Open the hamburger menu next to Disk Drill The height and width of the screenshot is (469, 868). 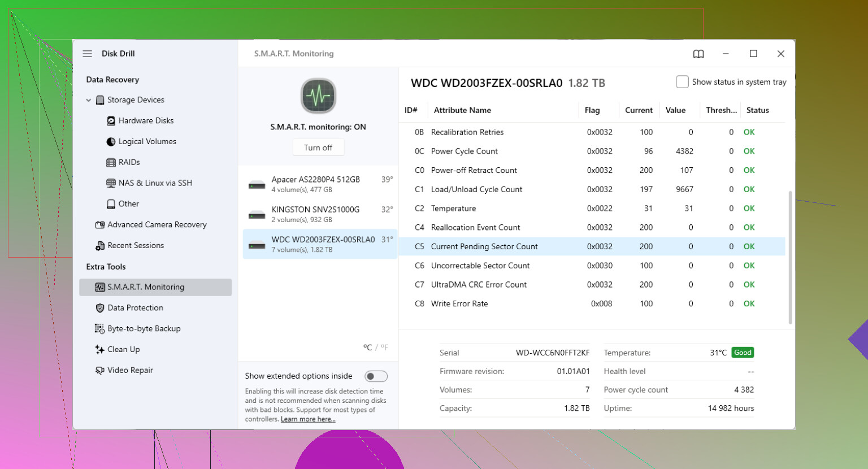tap(87, 54)
